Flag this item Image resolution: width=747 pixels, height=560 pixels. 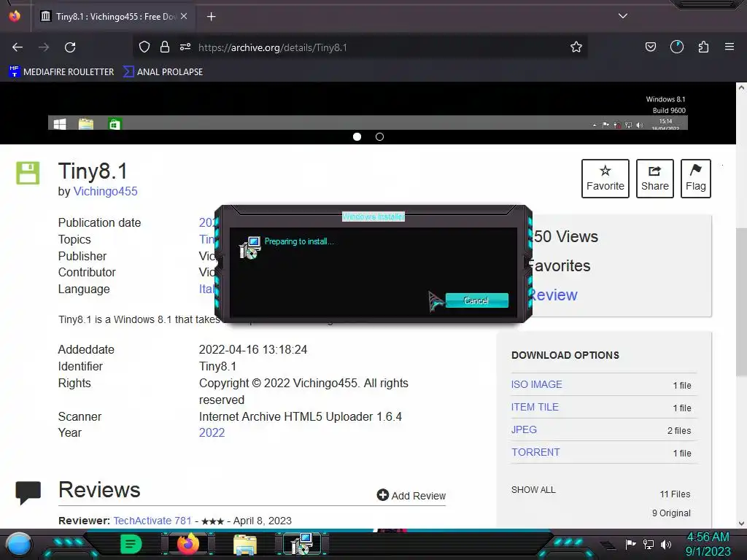coord(695,179)
